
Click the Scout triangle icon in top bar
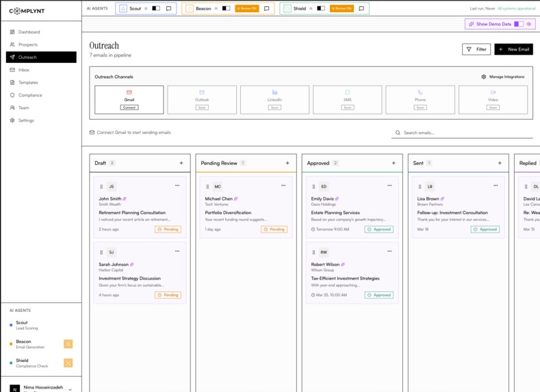pyautogui.click(x=123, y=9)
